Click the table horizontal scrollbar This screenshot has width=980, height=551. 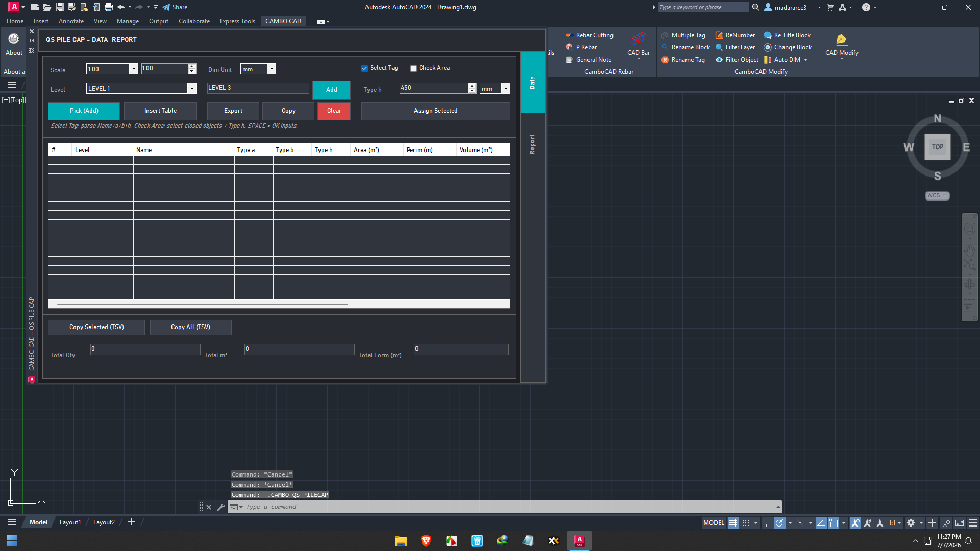coord(203,304)
